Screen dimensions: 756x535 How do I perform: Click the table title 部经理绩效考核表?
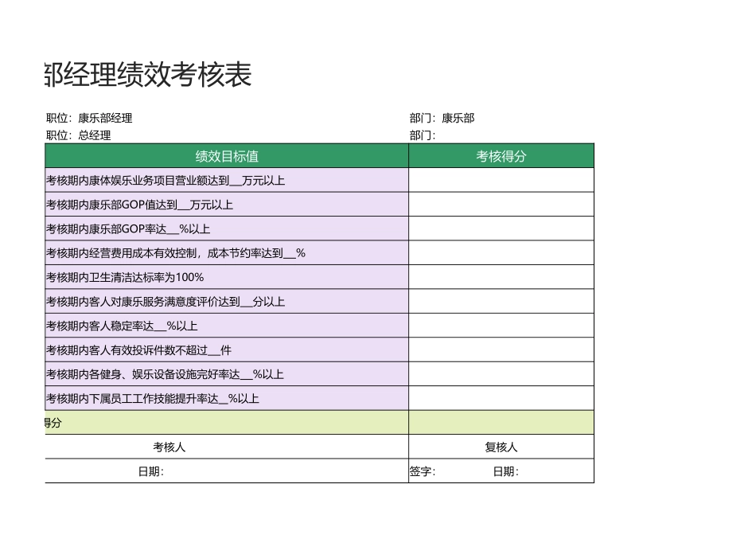coord(143,76)
